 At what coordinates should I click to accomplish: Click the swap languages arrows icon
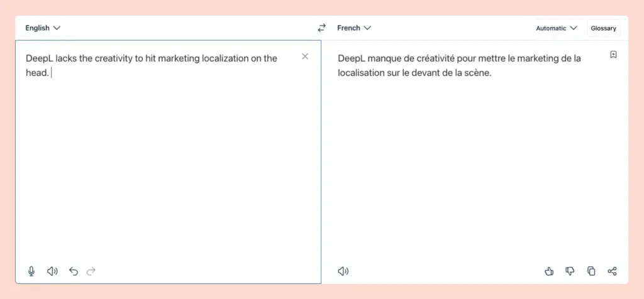click(321, 28)
